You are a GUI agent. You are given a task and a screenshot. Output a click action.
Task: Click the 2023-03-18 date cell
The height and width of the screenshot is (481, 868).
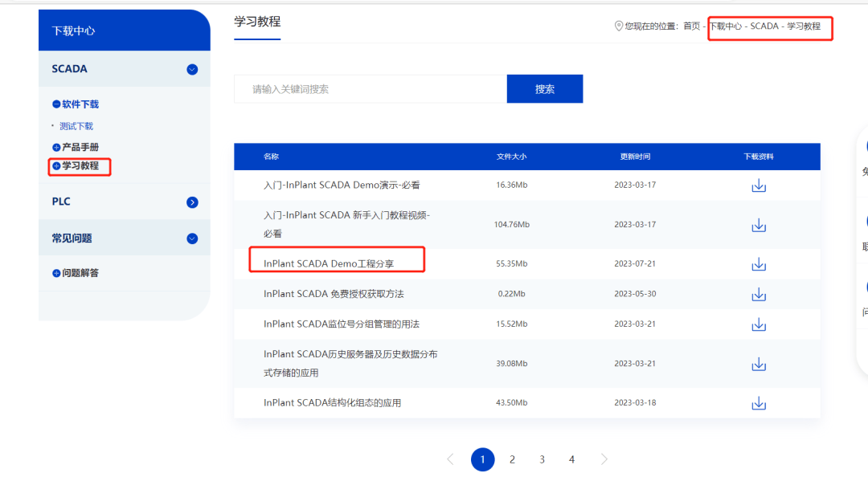pyautogui.click(x=635, y=402)
